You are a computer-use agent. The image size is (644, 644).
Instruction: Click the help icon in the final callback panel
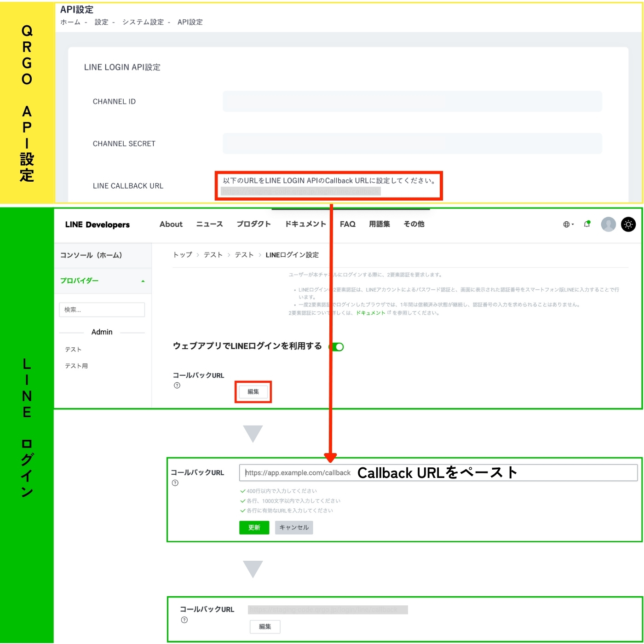pos(184,620)
